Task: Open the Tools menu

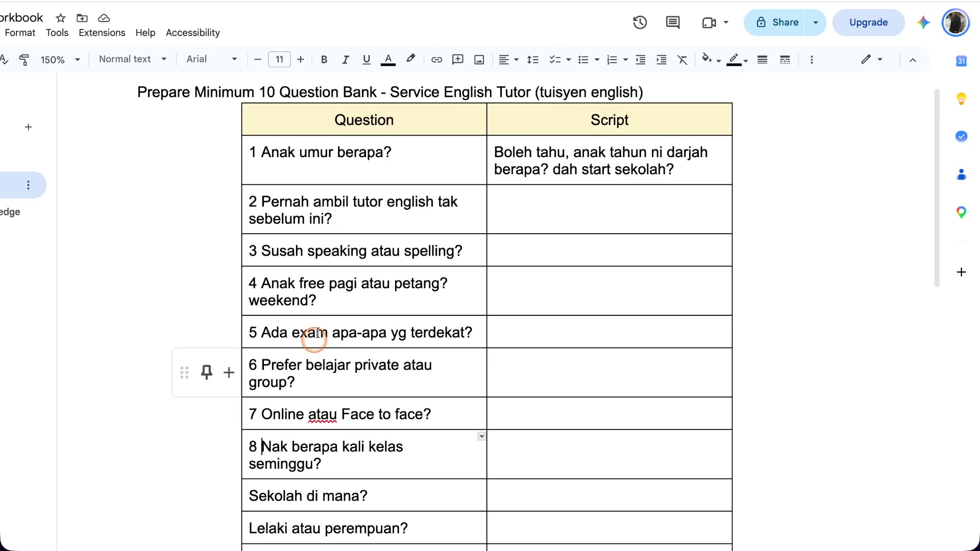Action: point(57,33)
